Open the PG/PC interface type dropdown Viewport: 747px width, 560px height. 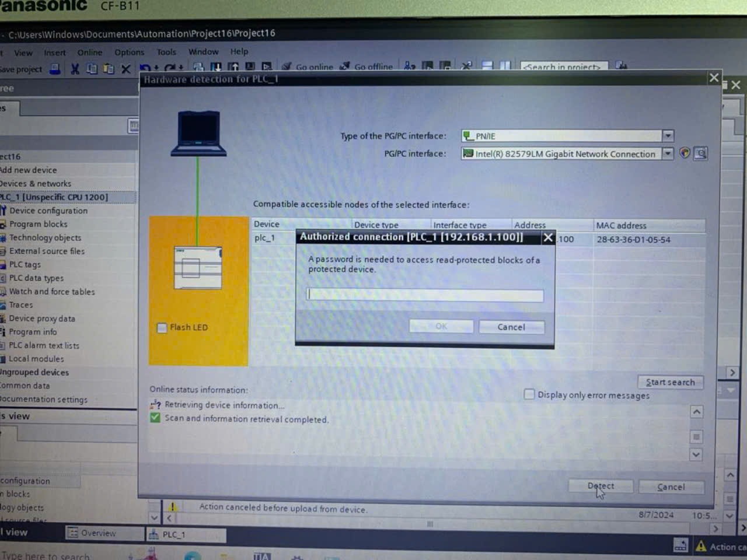point(667,135)
